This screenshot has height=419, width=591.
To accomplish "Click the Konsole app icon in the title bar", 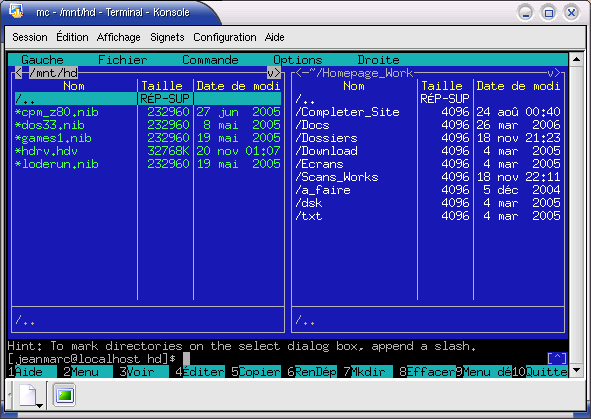I will 16,12.
